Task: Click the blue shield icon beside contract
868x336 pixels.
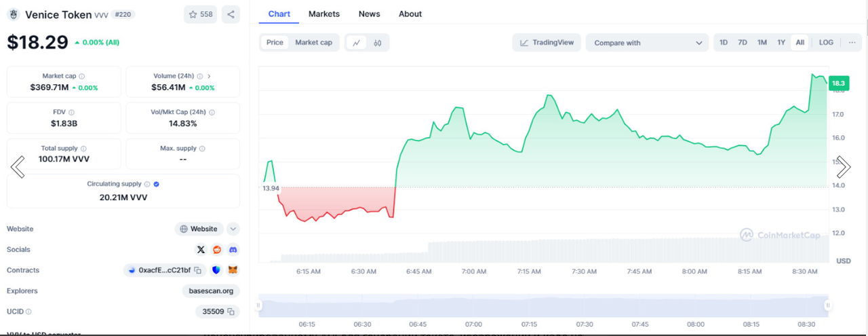Action: pyautogui.click(x=216, y=270)
